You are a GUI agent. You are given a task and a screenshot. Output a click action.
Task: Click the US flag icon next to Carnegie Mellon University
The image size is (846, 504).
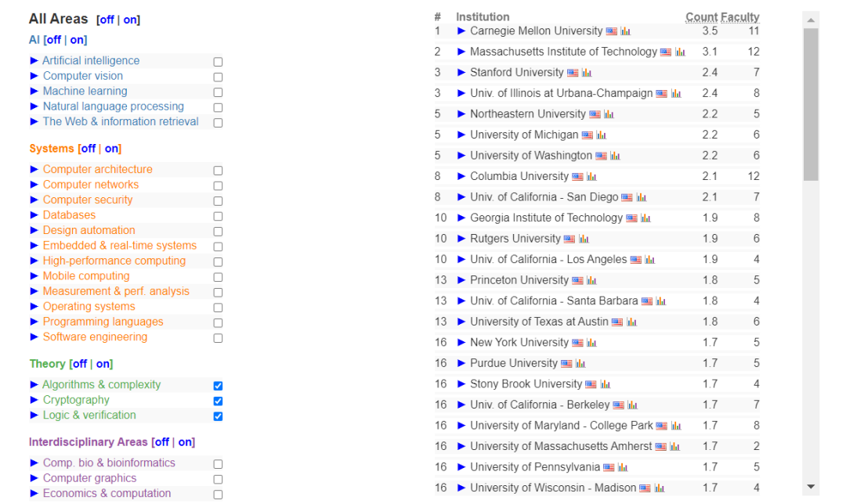(x=611, y=31)
